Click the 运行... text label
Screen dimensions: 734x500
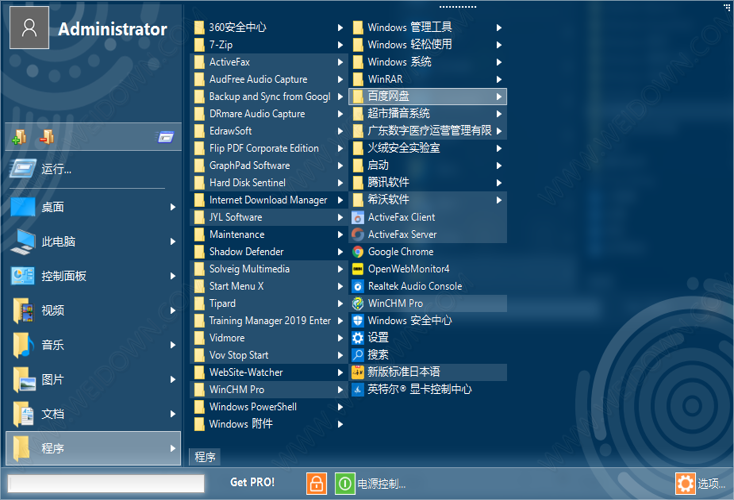point(56,169)
